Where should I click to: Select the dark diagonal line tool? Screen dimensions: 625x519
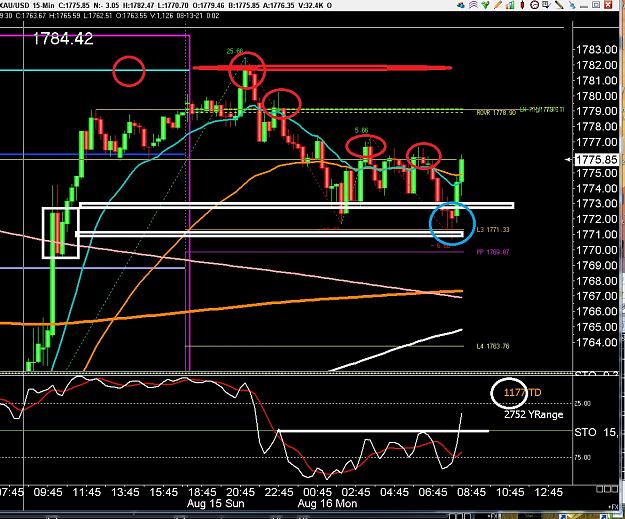coord(559,5)
